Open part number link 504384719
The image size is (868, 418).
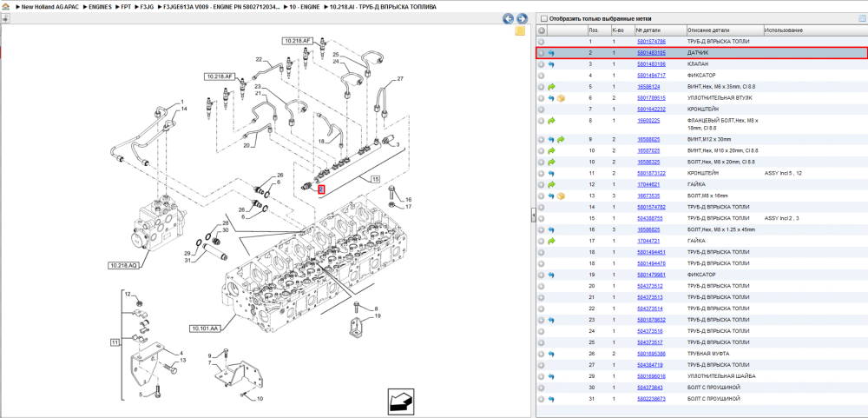[x=650, y=365]
